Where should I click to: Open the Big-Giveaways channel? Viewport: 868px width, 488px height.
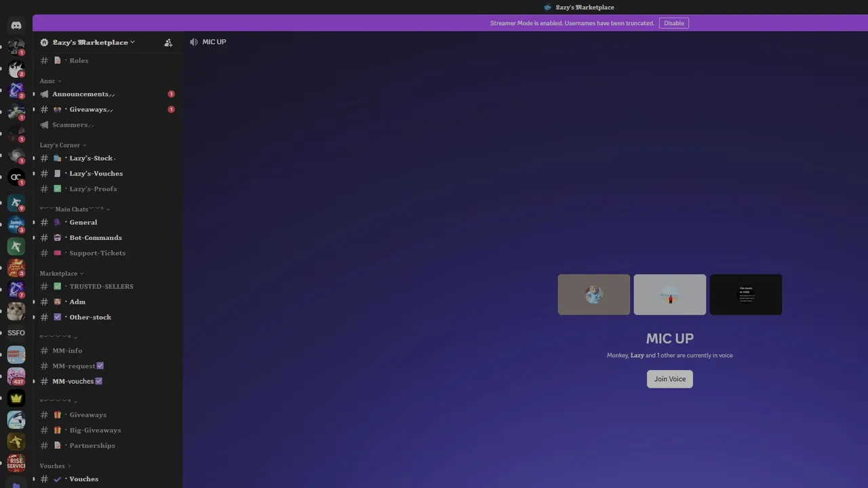click(108, 430)
